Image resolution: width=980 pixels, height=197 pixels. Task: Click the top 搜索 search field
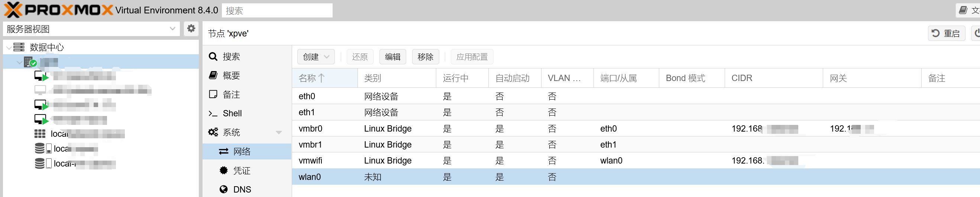coord(276,11)
